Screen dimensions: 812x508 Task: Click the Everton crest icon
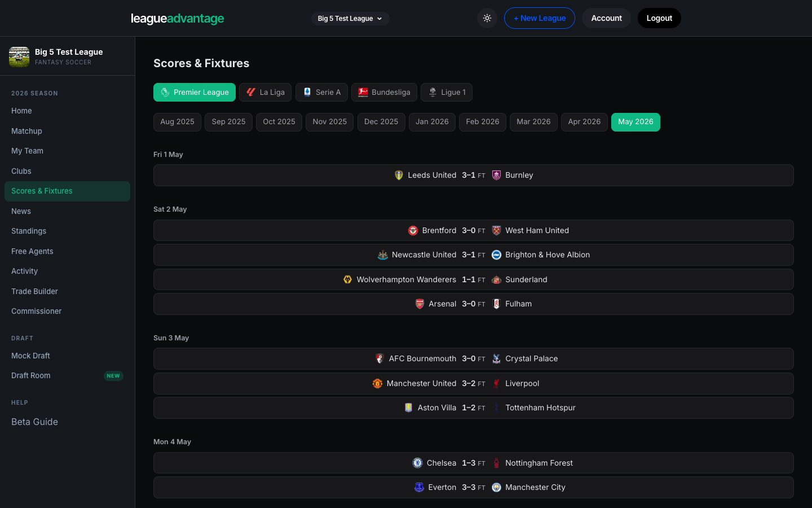[419, 487]
